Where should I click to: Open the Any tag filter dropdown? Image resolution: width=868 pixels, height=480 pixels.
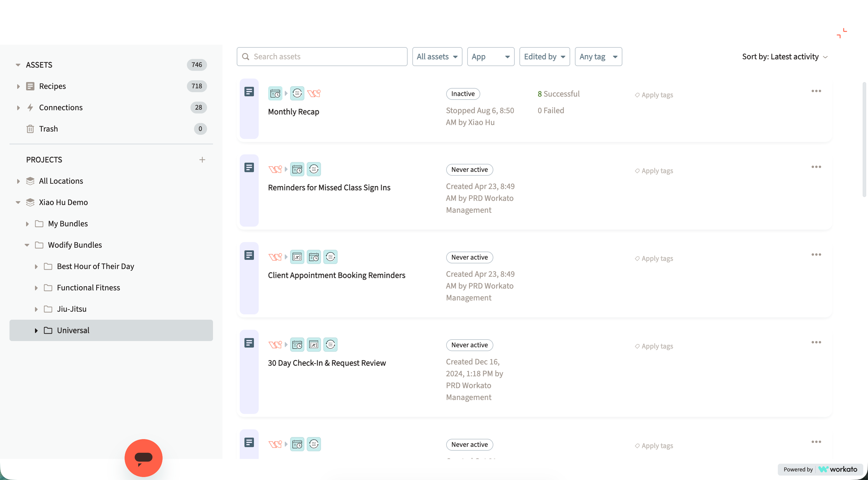pyautogui.click(x=598, y=57)
